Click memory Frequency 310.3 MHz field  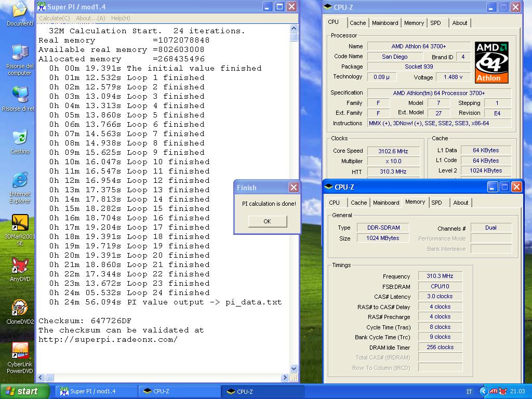[440, 276]
